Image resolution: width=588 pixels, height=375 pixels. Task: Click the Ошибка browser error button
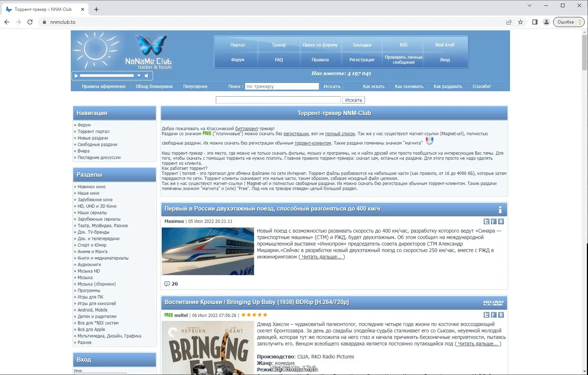[569, 22]
